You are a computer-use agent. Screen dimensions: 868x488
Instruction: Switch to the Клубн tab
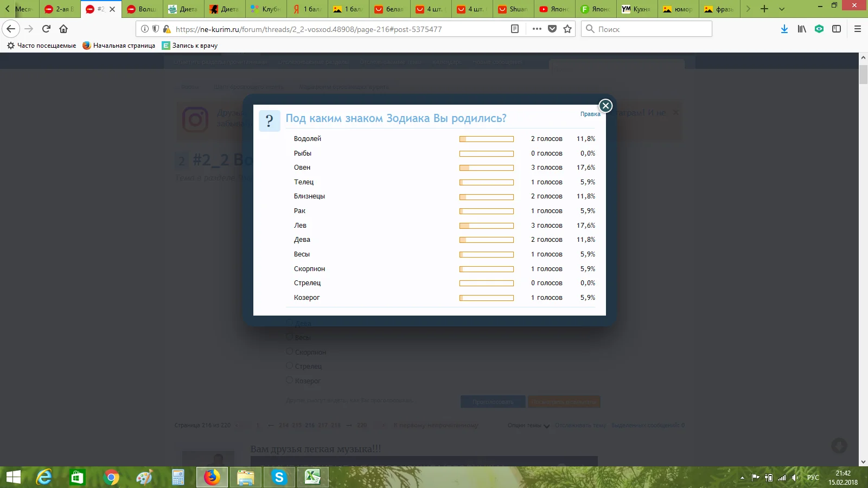pyautogui.click(x=266, y=9)
